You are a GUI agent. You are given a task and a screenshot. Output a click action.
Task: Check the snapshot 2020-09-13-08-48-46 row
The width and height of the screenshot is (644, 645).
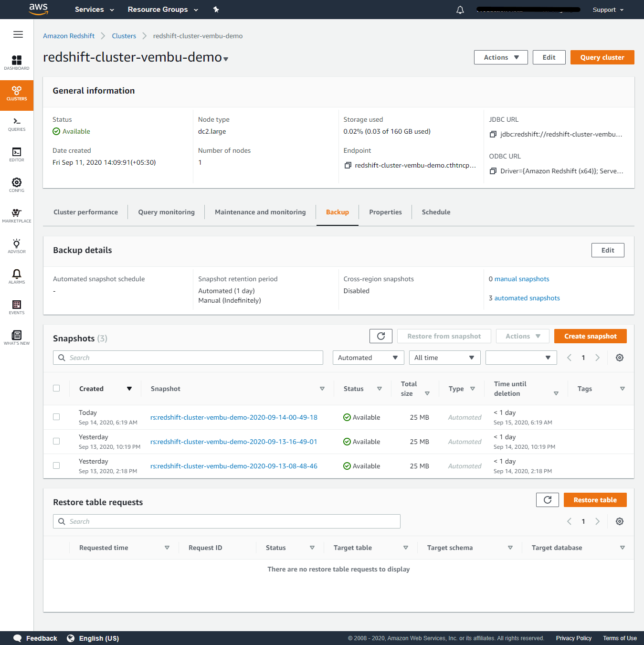click(x=56, y=465)
